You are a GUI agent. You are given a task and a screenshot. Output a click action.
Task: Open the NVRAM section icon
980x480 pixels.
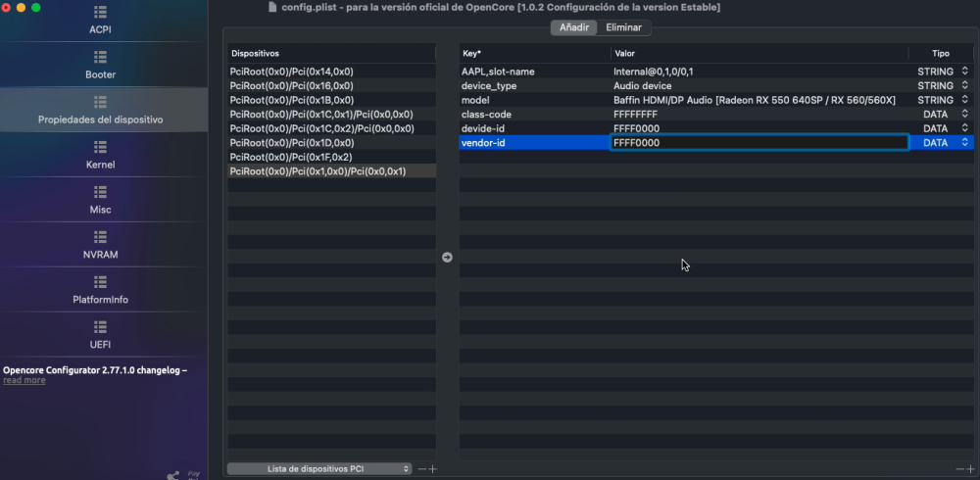tap(100, 237)
